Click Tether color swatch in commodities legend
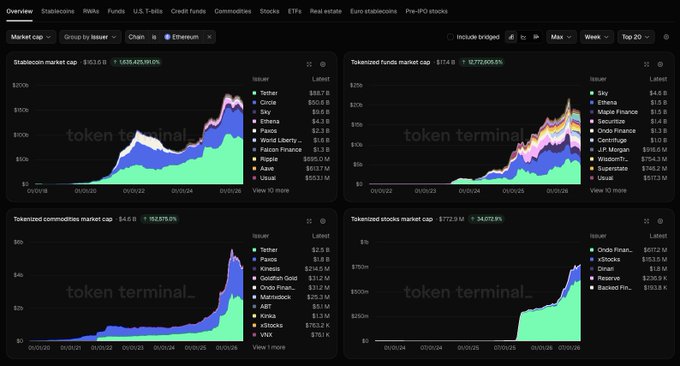680x366 pixels. click(x=255, y=250)
